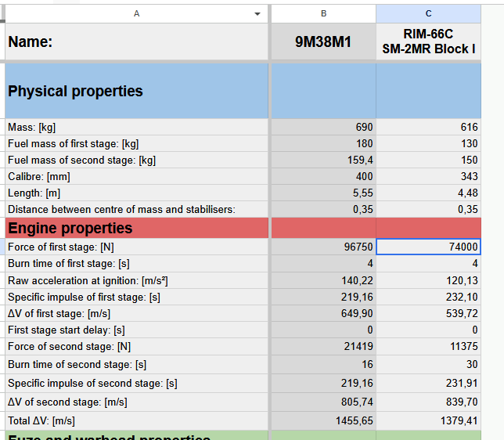This screenshot has height=440, width=504.
Task: Select the highlighted cell 74000
Action: coord(428,247)
